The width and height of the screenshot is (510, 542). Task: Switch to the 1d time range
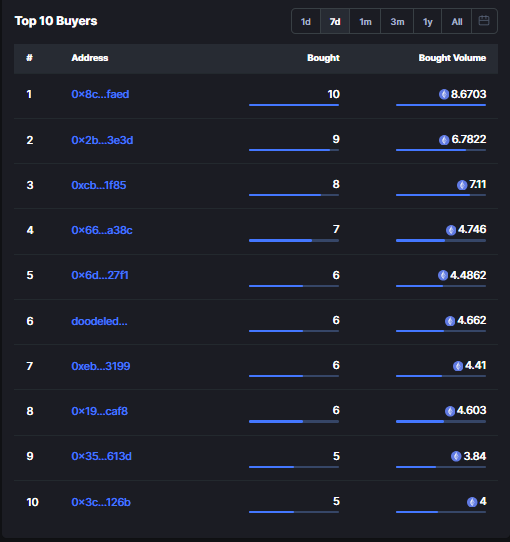click(306, 21)
